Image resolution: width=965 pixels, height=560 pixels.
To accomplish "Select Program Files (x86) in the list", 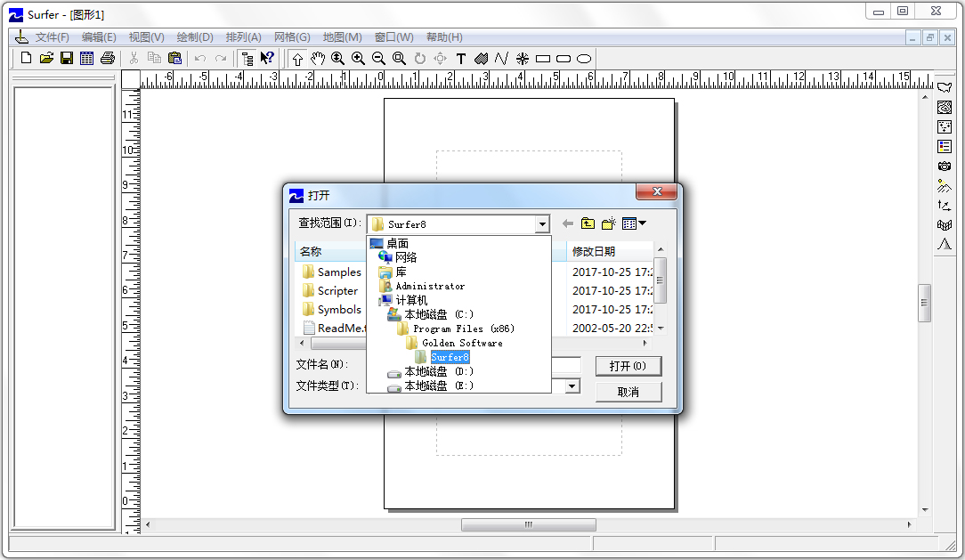I will click(464, 329).
